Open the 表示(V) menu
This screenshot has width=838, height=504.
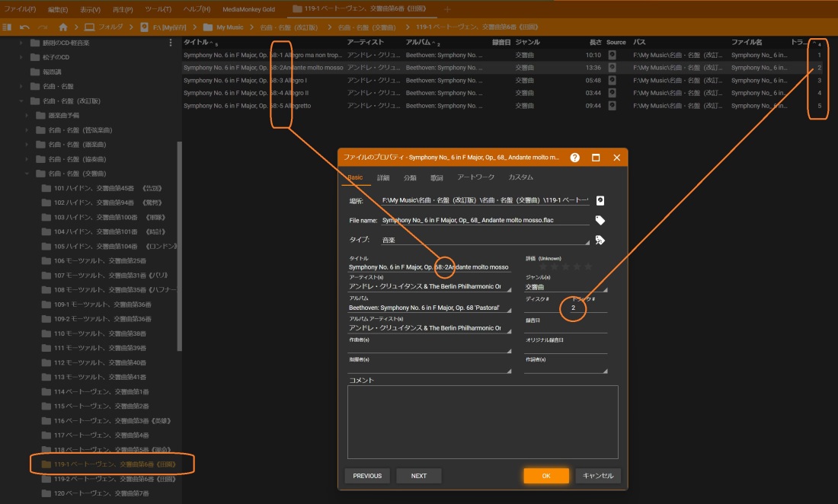tap(90, 9)
